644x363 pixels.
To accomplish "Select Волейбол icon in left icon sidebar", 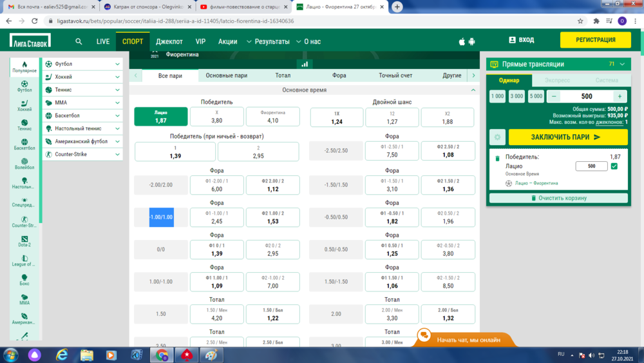I will [x=24, y=164].
